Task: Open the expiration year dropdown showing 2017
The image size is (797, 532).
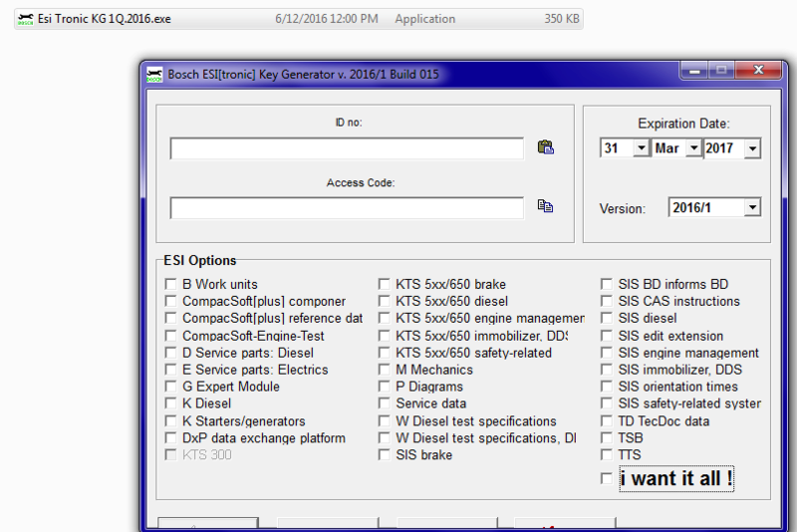Action: pyautogui.click(x=752, y=148)
